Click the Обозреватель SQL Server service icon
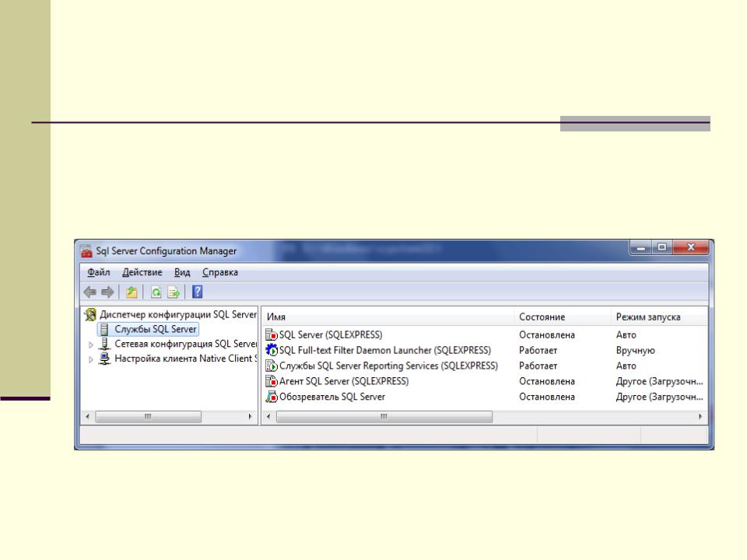The width and height of the screenshot is (747, 560). tap(272, 397)
